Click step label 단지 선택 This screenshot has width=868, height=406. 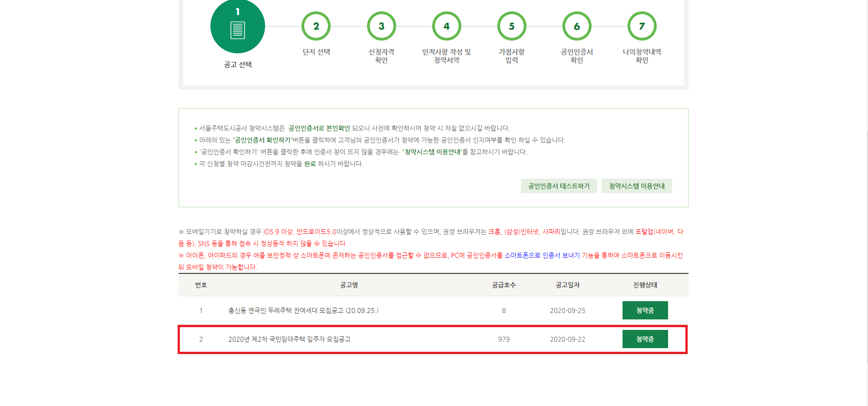coord(316,52)
